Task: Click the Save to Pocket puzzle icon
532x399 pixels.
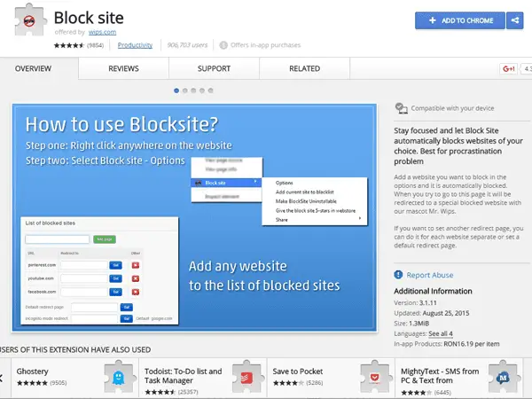Action: pos(374,377)
